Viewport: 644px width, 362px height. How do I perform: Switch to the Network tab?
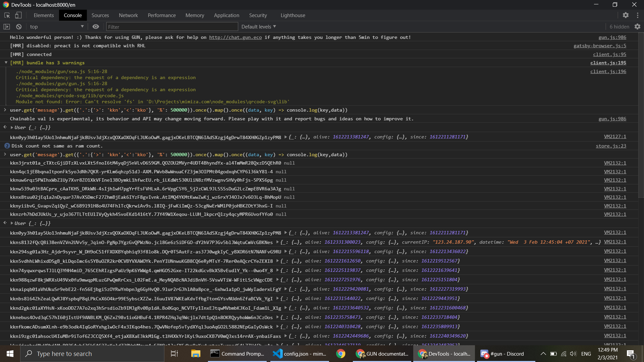point(128,15)
